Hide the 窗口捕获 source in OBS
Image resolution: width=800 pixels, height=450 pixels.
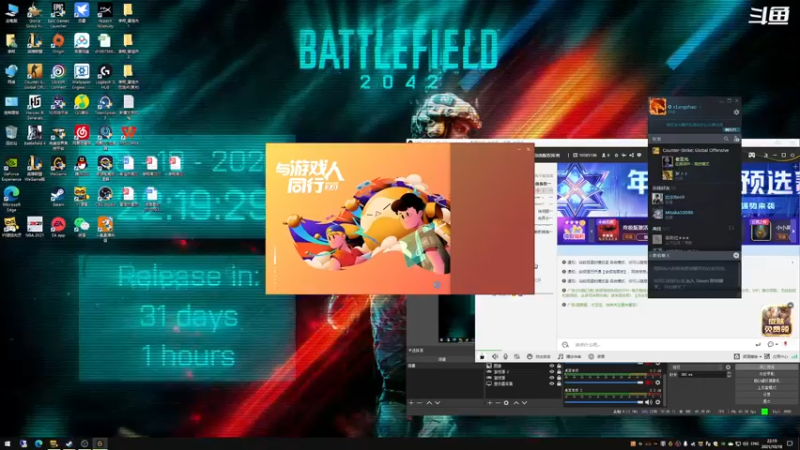point(552,378)
